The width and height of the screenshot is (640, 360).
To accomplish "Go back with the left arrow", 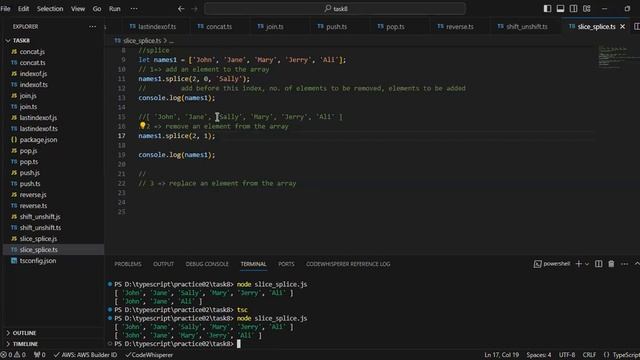I will point(181,9).
